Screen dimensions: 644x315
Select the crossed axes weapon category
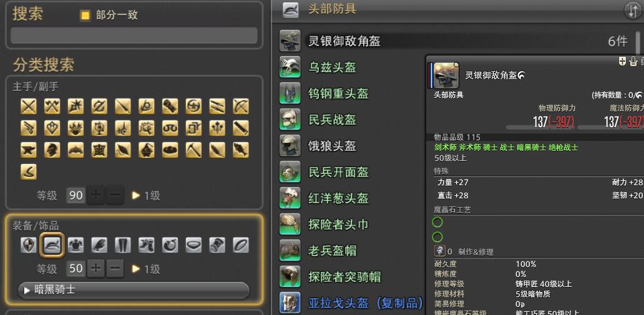52,107
